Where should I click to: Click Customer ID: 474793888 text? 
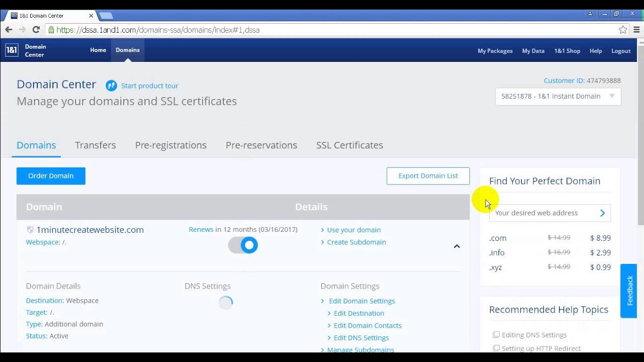point(582,80)
